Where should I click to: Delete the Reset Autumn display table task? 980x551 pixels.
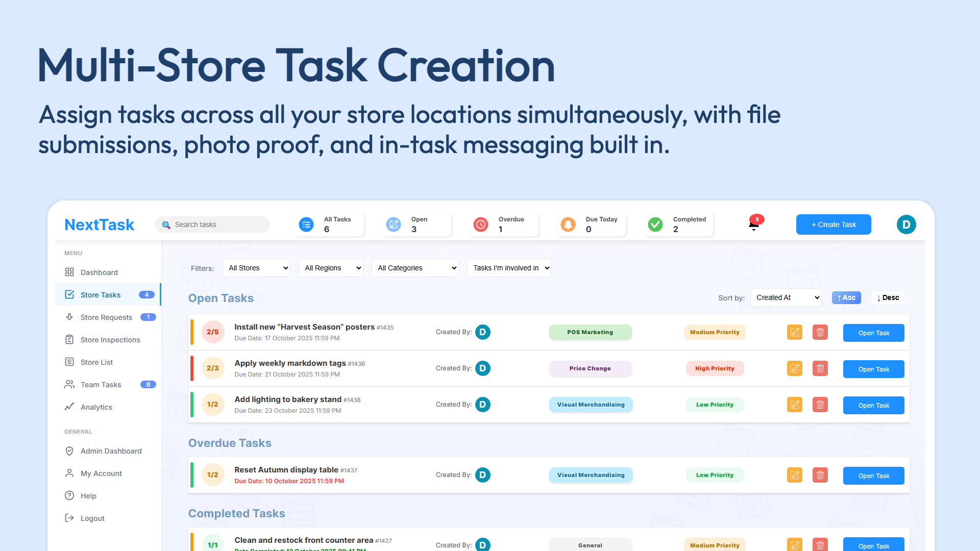click(820, 475)
